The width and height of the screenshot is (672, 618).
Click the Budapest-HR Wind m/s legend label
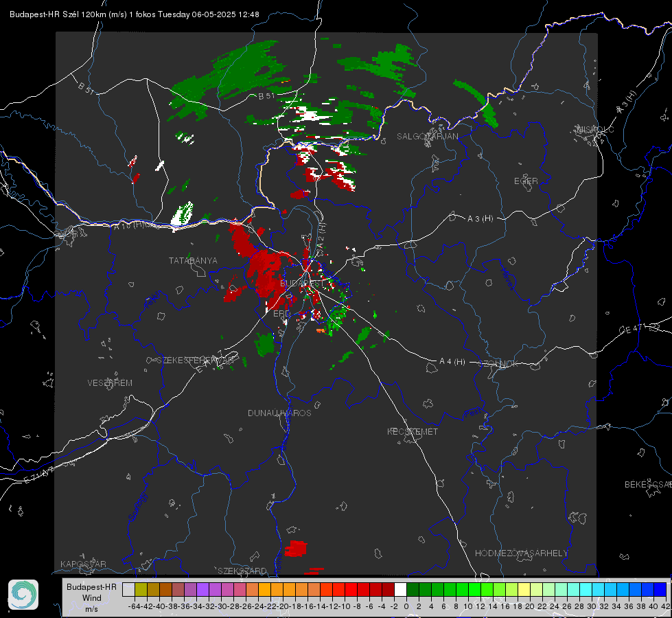[92, 598]
